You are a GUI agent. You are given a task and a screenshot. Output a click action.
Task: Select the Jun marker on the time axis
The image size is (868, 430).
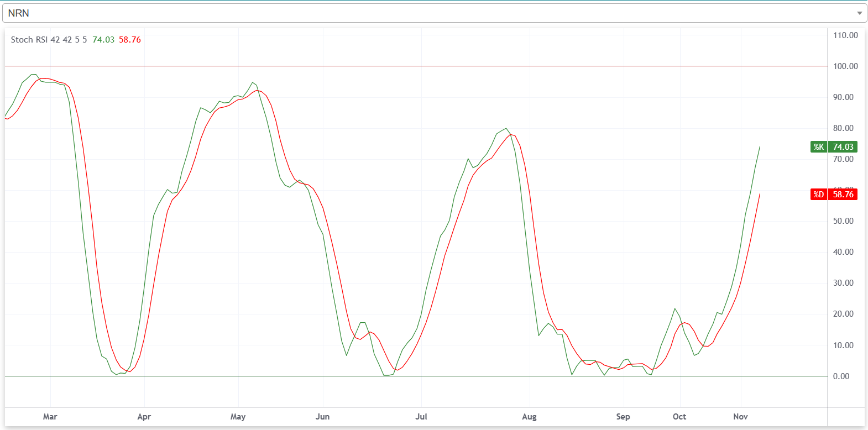[x=322, y=417]
